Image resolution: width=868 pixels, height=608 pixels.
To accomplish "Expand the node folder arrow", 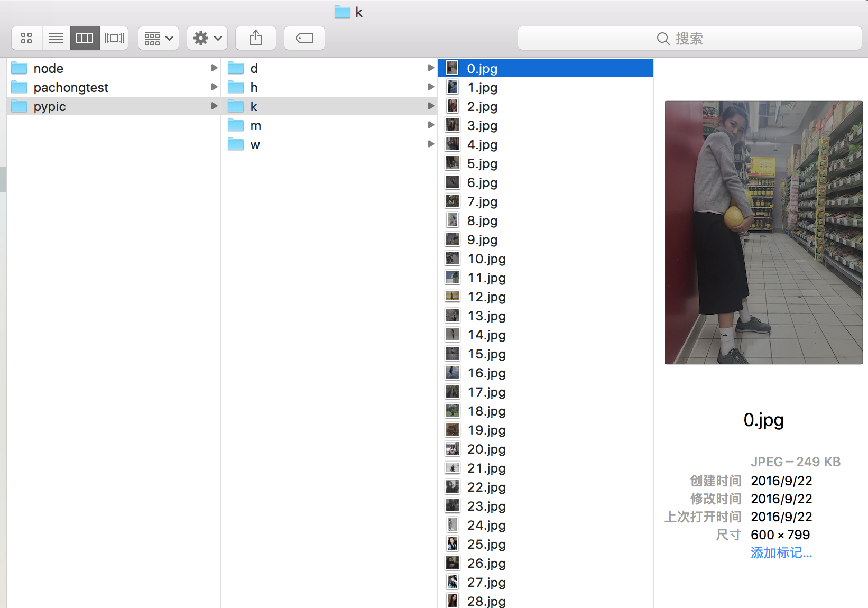I will pyautogui.click(x=214, y=68).
